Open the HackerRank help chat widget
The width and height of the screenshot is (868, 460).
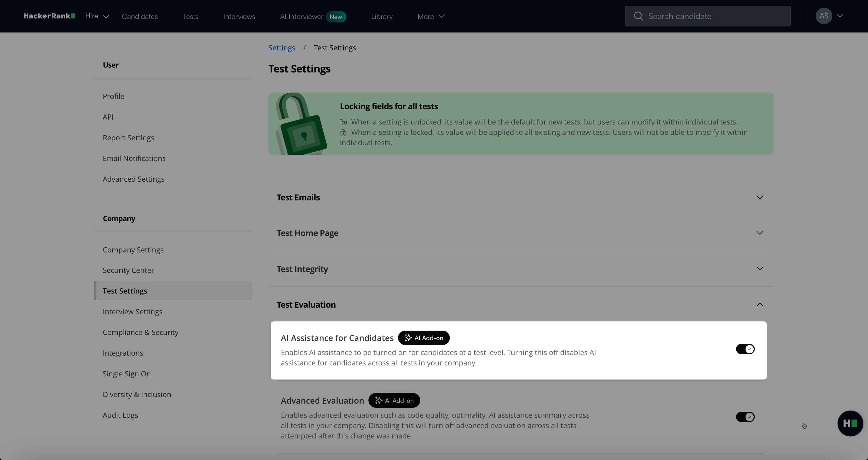[x=850, y=423]
